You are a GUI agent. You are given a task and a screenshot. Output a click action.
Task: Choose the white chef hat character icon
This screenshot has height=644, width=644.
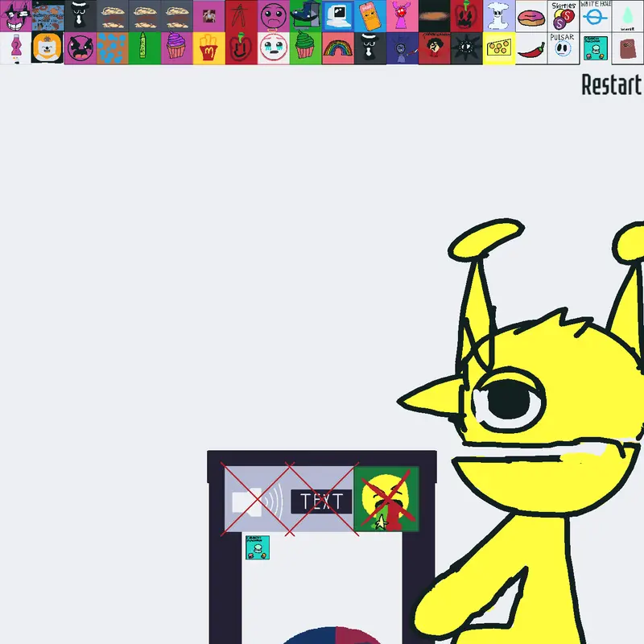[499, 16]
